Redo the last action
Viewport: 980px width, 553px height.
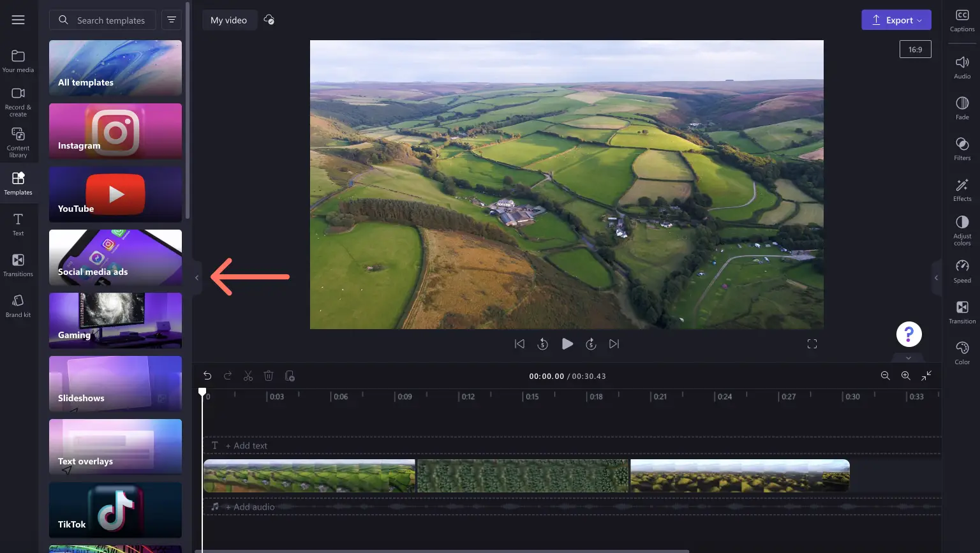pyautogui.click(x=228, y=376)
